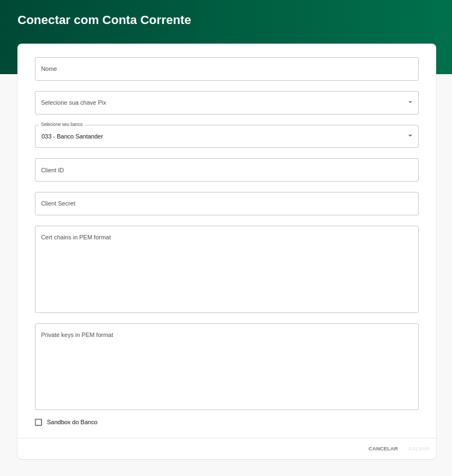Open the 'Selecione seu banco' combo box
This screenshot has width=452, height=476.
point(218,136)
